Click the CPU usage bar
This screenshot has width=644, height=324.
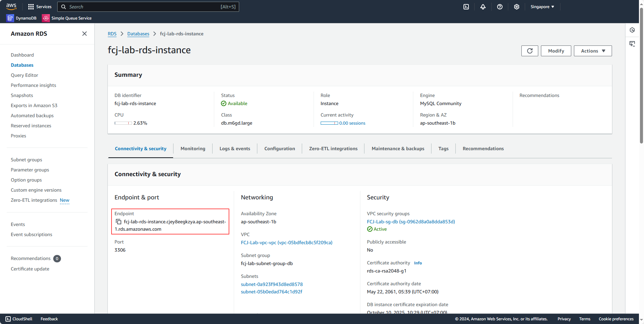pyautogui.click(x=123, y=123)
